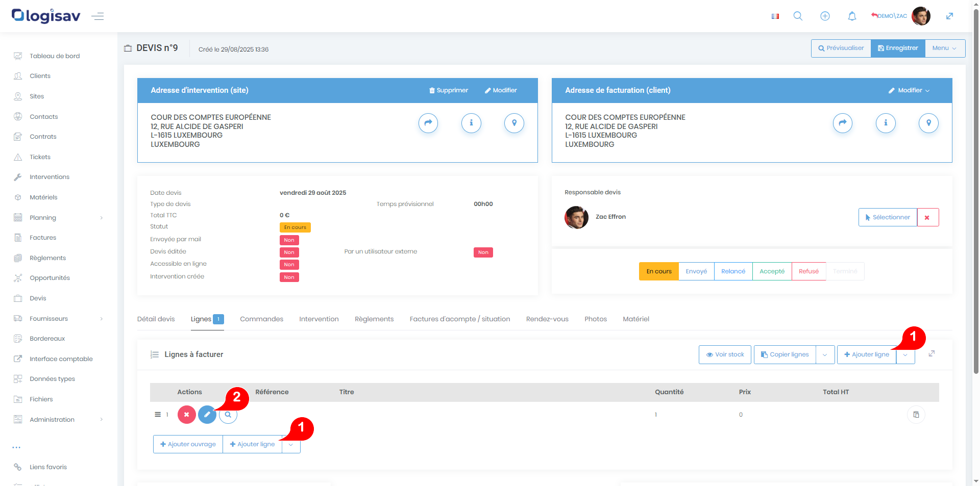Open Tableau de bord in sidebar
Image resolution: width=980 pixels, height=486 pixels.
point(55,56)
